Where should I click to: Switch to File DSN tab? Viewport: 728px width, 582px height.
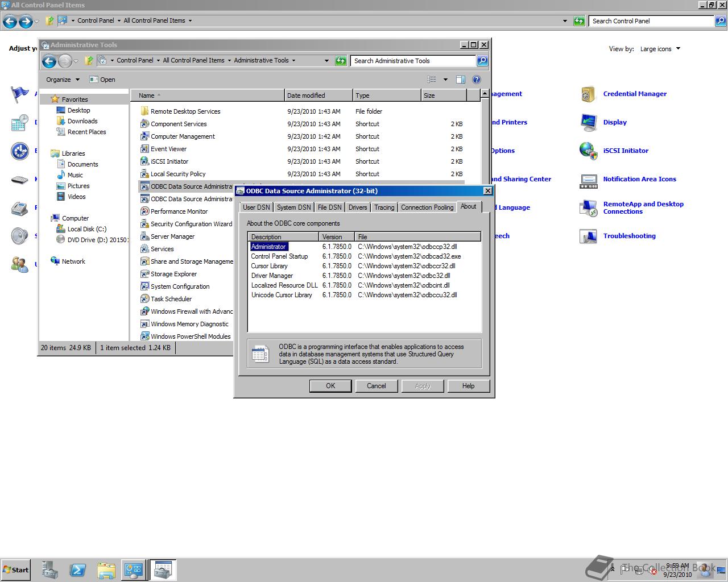pyautogui.click(x=329, y=207)
